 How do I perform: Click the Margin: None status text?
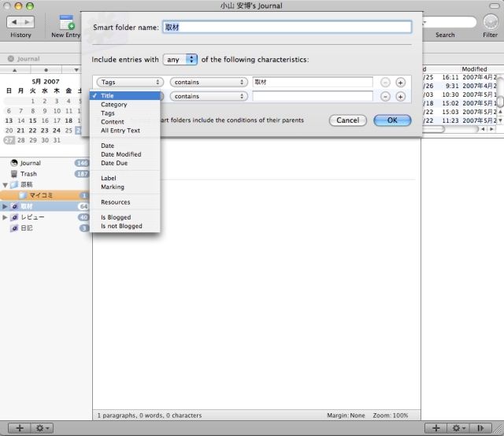tap(346, 416)
